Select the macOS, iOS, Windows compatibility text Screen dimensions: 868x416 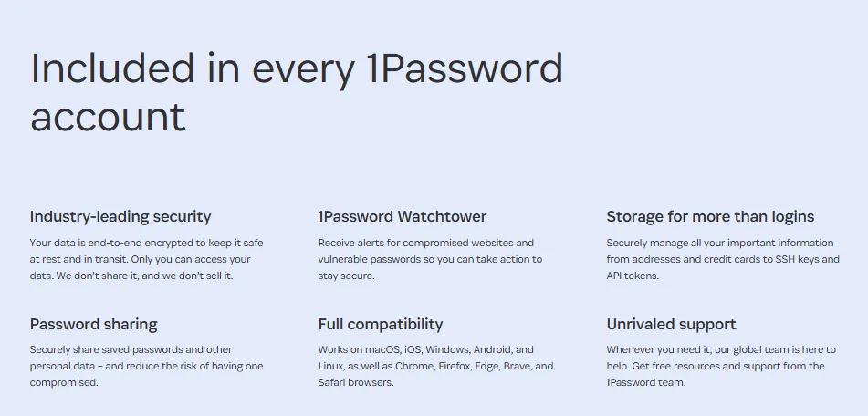[x=435, y=366]
